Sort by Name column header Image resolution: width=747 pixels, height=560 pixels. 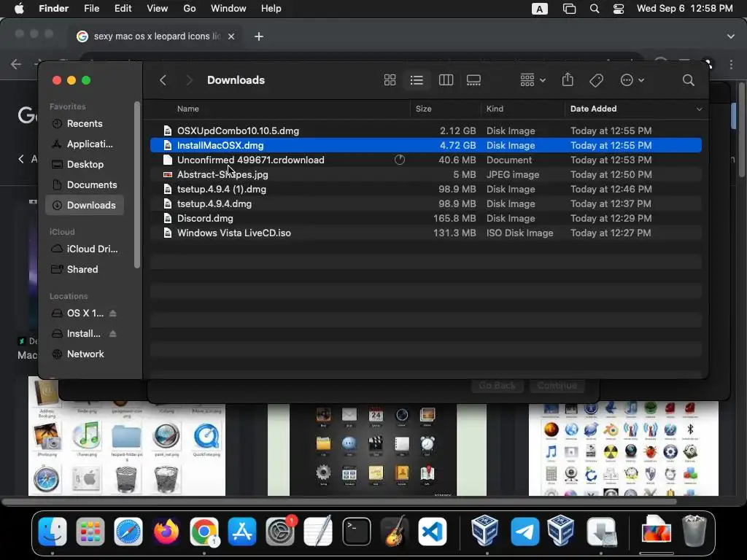(x=188, y=109)
